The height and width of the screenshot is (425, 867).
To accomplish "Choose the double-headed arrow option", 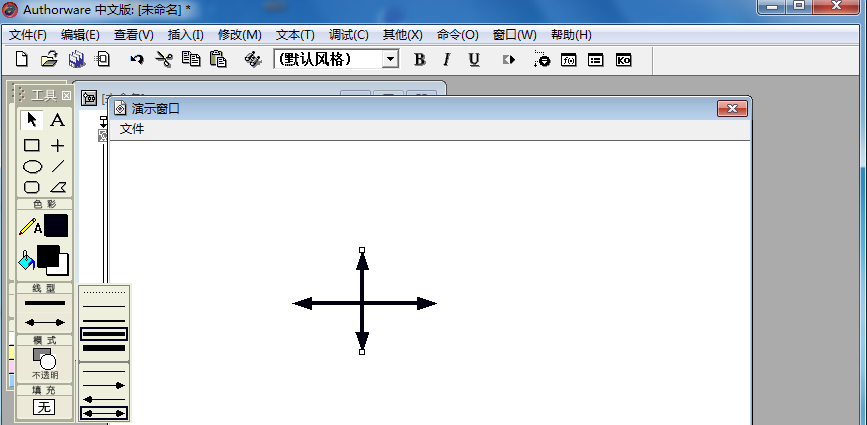I will click(x=104, y=413).
